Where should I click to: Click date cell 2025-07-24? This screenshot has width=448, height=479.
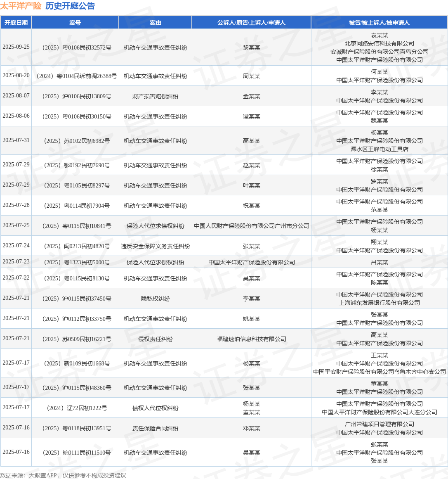[x=16, y=245]
